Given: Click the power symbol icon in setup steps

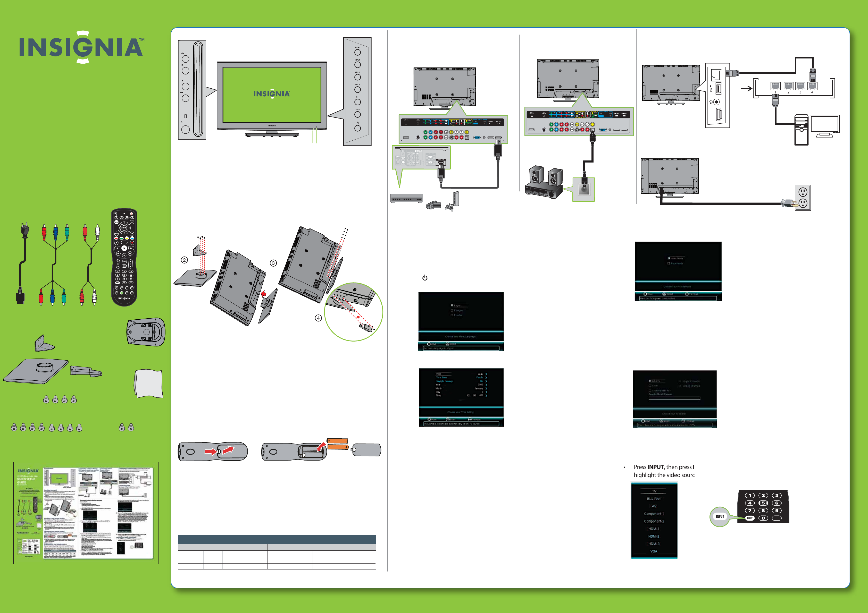Looking at the screenshot, I should pyautogui.click(x=425, y=278).
